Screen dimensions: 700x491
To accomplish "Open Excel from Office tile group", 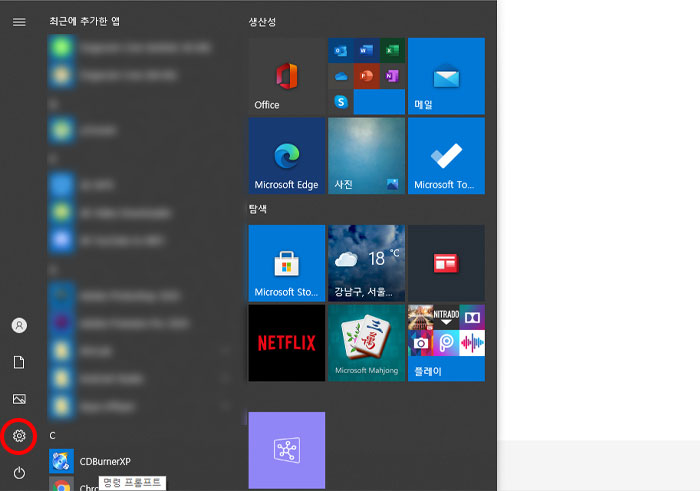I will click(x=392, y=50).
